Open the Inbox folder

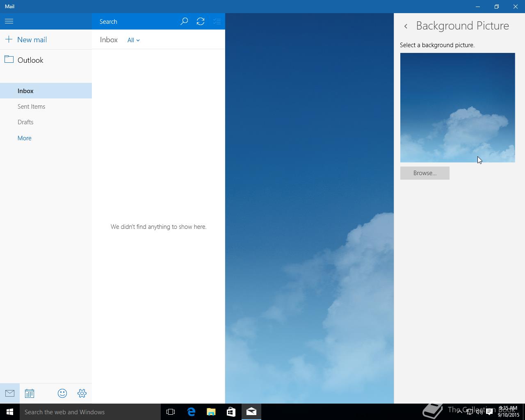pos(46,91)
